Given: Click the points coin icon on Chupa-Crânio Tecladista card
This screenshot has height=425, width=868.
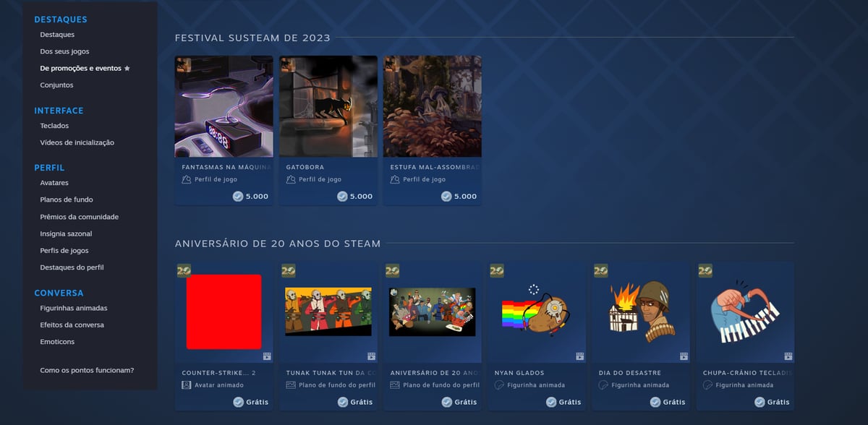Looking at the screenshot, I should (759, 402).
